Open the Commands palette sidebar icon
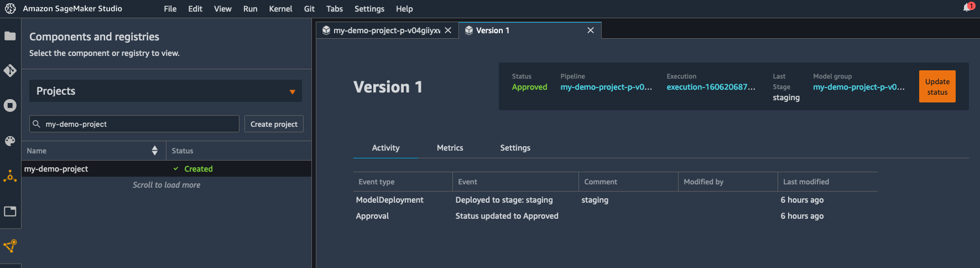980x268 pixels. [x=10, y=141]
